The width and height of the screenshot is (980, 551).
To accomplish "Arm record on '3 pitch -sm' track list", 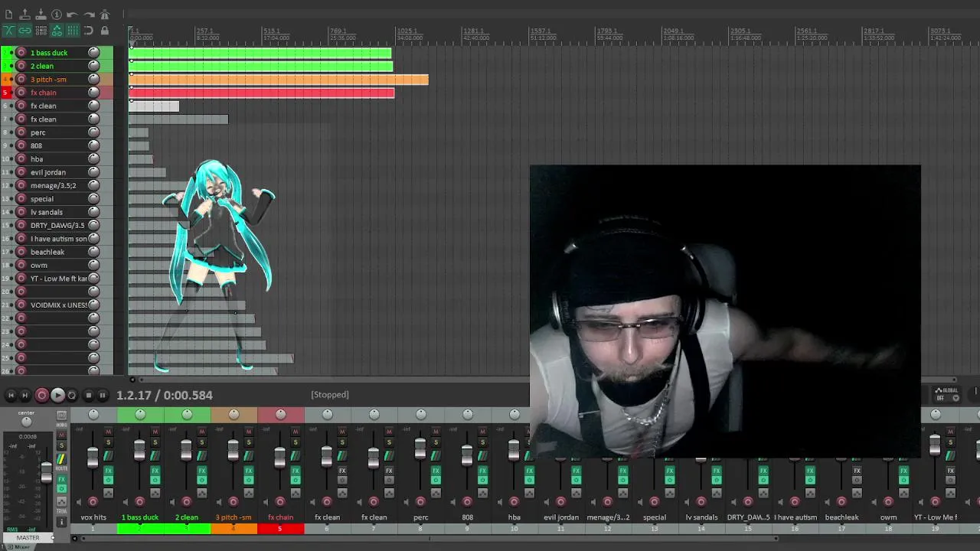I will click(21, 79).
